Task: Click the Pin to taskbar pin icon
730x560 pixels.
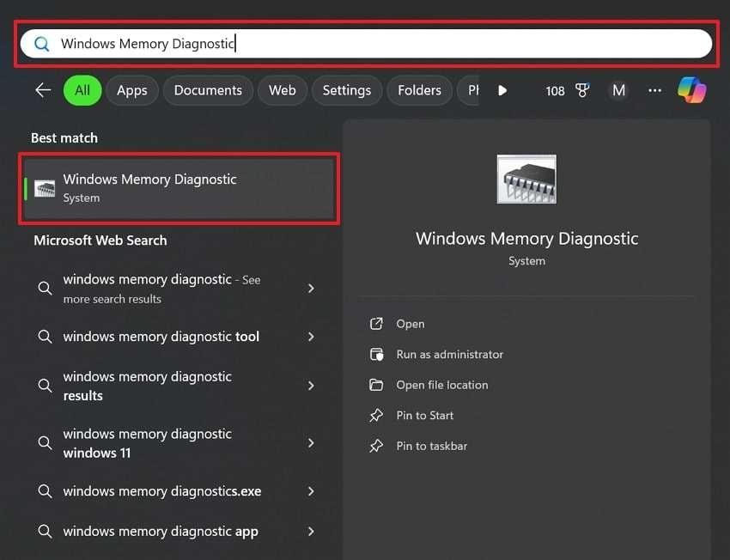Action: pyautogui.click(x=376, y=446)
